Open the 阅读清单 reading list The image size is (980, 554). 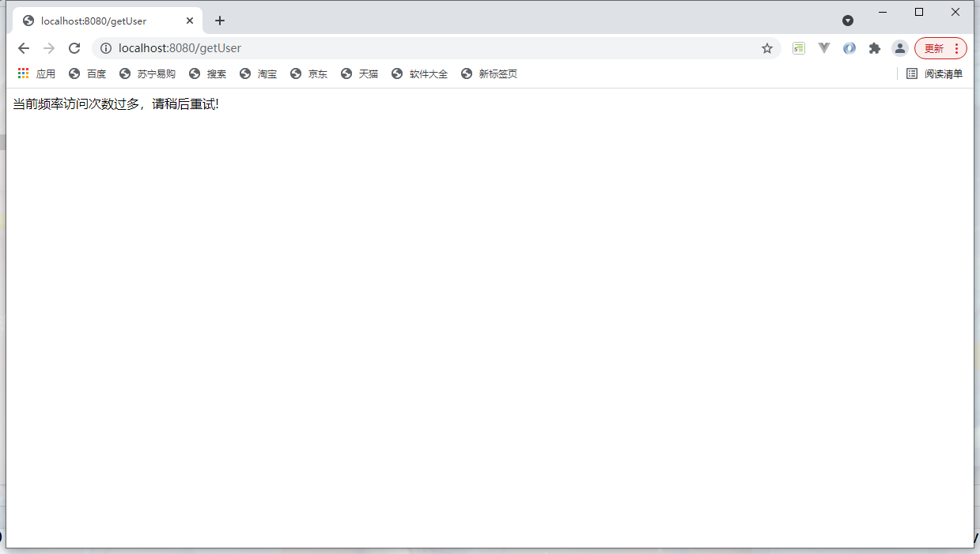[x=934, y=73]
